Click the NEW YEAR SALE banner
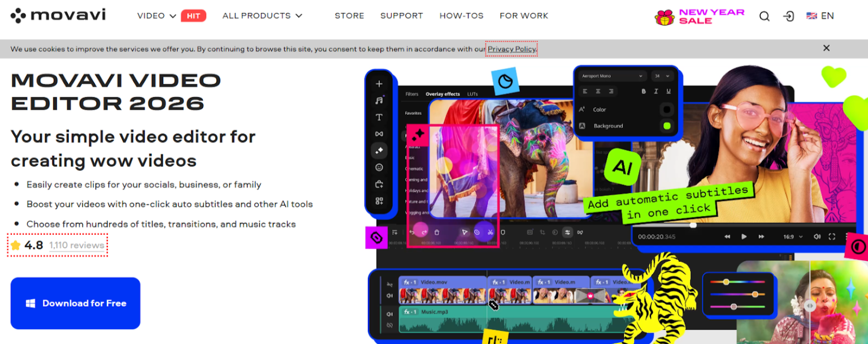This screenshot has width=868, height=344. click(x=700, y=16)
